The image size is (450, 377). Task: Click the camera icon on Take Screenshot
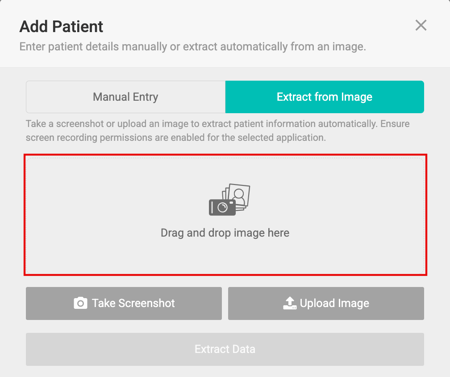pos(80,303)
